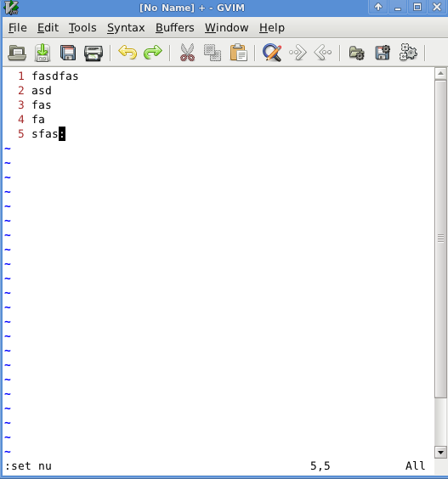Run script with the gears icon
448x479 pixels.
(x=408, y=53)
